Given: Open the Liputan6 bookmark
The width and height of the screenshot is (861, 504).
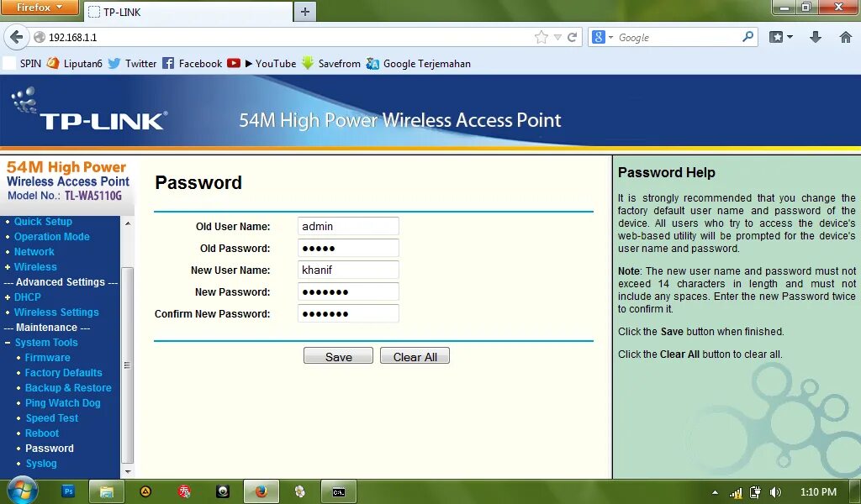Looking at the screenshot, I should 75,64.
